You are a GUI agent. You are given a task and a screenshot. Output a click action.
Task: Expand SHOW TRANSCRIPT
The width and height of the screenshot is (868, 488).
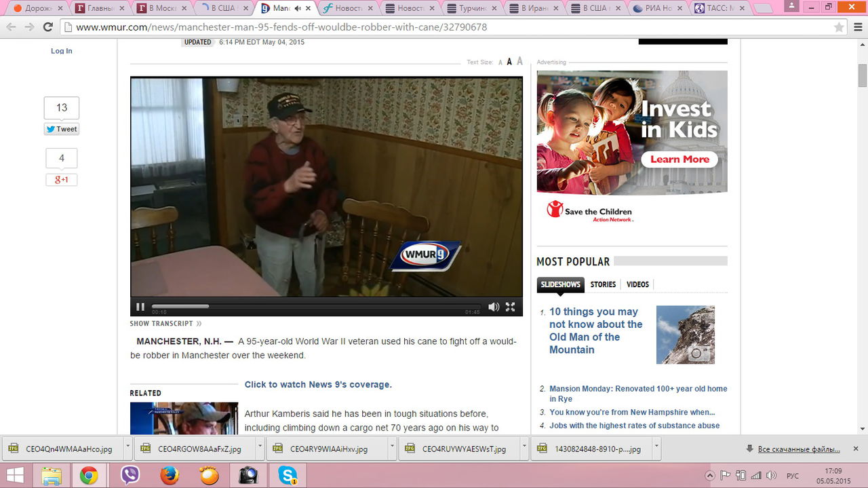click(165, 324)
